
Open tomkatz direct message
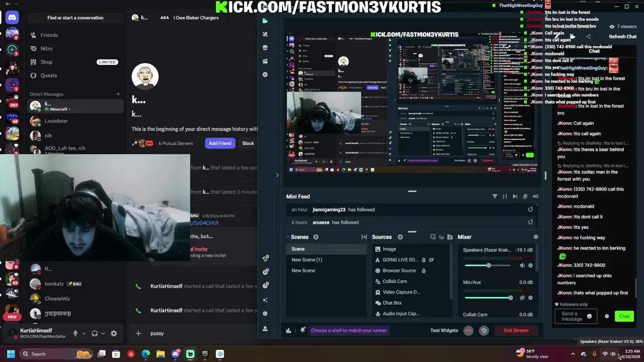(x=75, y=284)
